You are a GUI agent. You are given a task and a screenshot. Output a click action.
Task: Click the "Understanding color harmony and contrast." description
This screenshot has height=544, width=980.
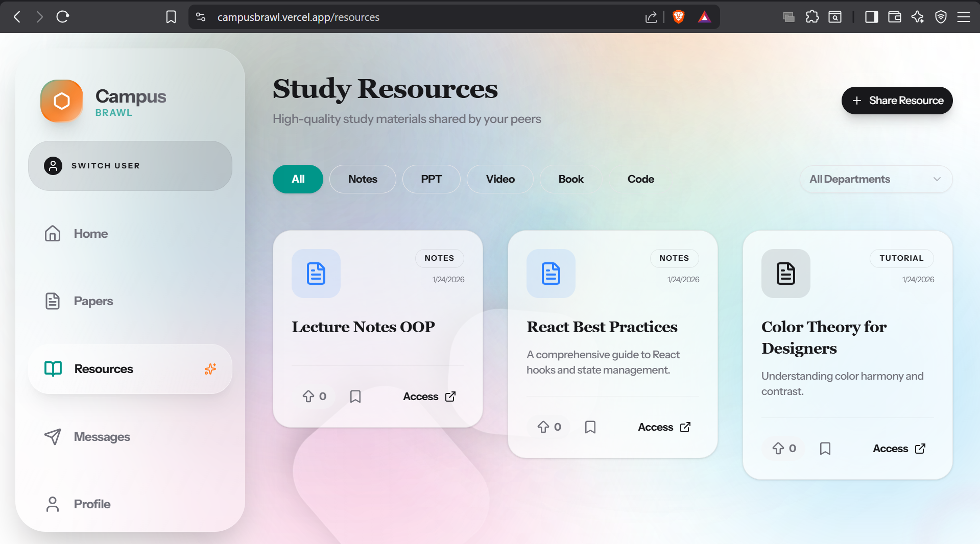[x=842, y=384]
